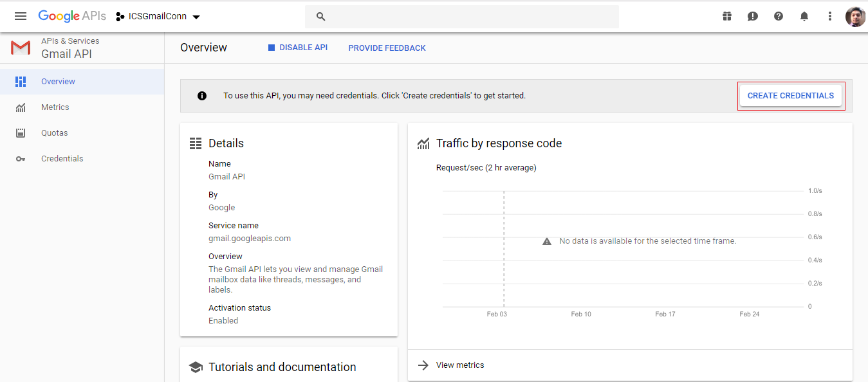The height and width of the screenshot is (382, 868).
Task: Click the send feedback alert icon
Action: point(753,17)
